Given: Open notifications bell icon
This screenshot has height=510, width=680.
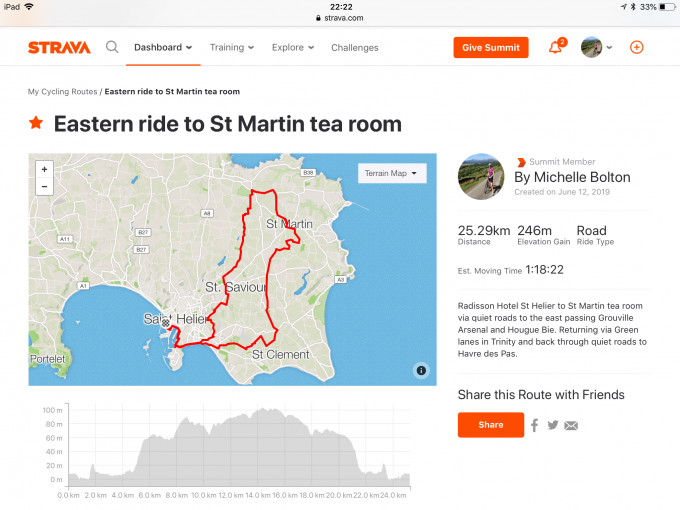Looking at the screenshot, I should tap(555, 47).
